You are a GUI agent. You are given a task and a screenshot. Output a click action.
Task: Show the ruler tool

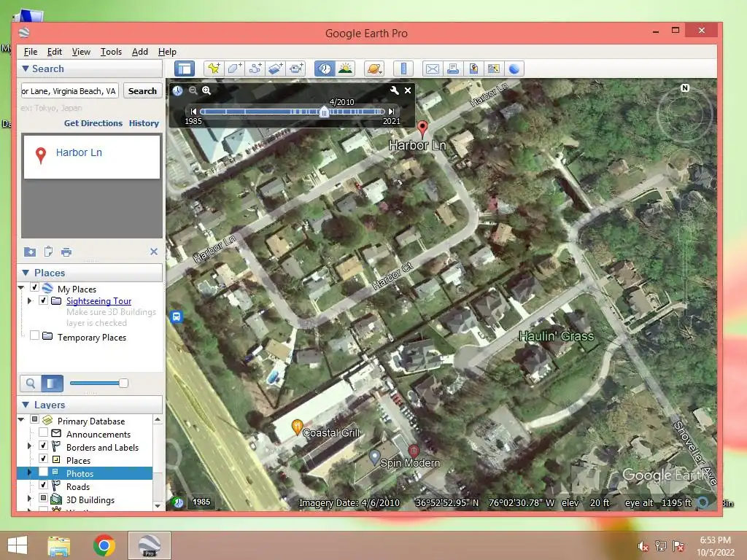pyautogui.click(x=403, y=69)
